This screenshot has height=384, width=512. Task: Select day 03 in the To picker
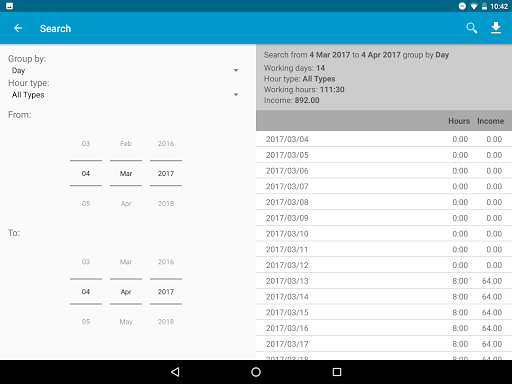click(x=86, y=262)
